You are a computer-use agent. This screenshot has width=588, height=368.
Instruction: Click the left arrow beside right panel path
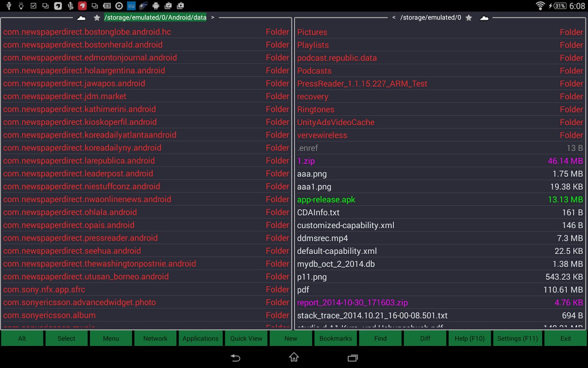[394, 18]
